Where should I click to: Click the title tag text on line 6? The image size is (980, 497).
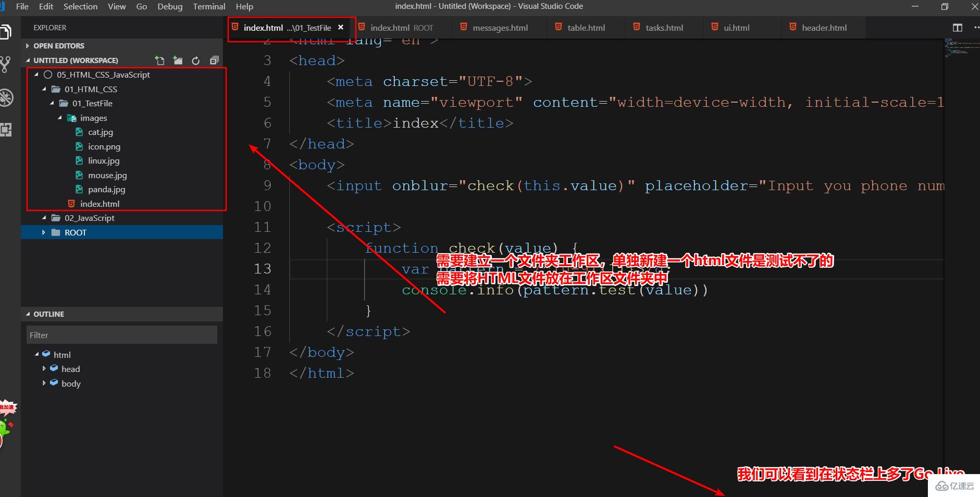pos(420,123)
